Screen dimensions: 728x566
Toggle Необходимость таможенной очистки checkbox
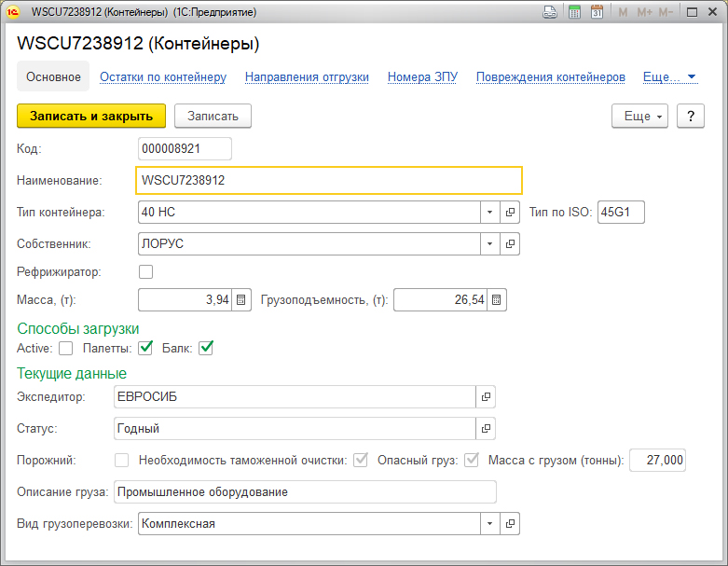click(361, 460)
